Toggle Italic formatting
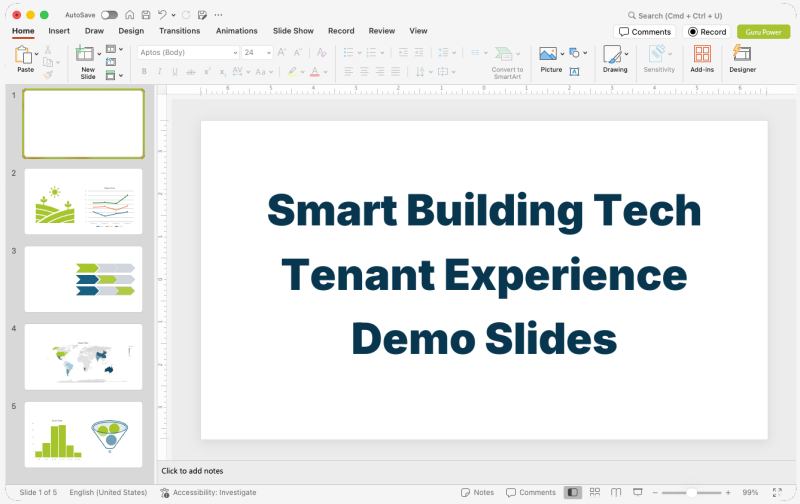 click(x=160, y=71)
